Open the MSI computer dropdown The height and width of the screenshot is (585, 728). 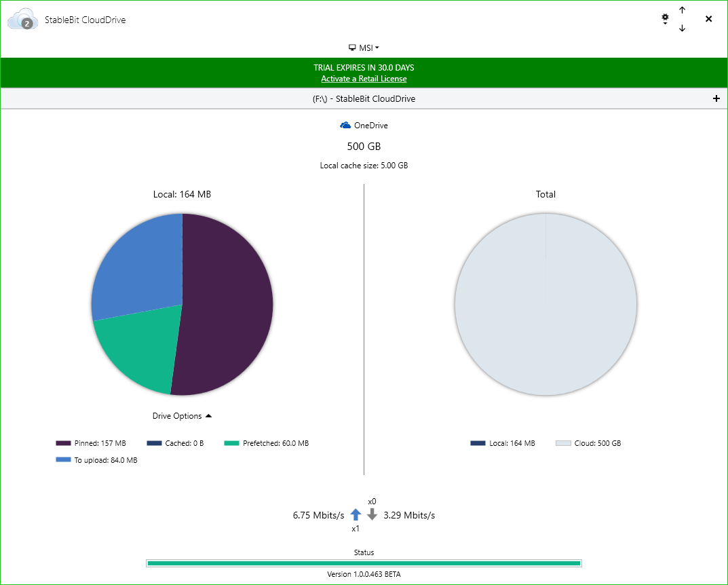tap(364, 48)
